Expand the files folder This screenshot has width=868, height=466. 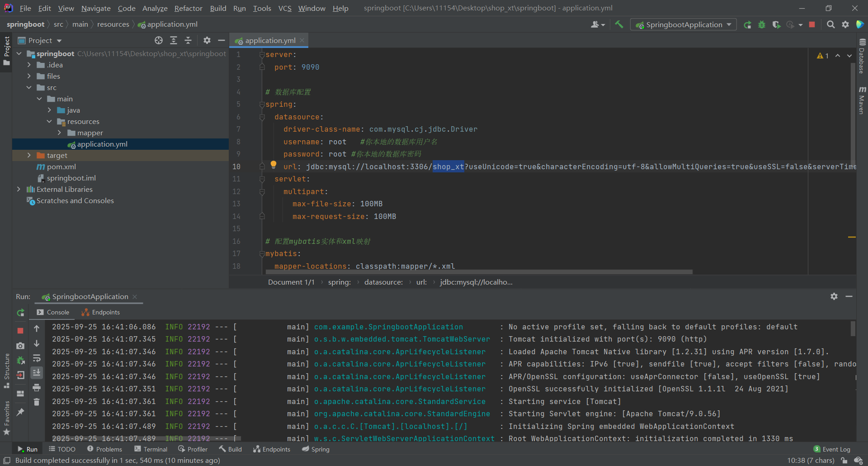29,76
